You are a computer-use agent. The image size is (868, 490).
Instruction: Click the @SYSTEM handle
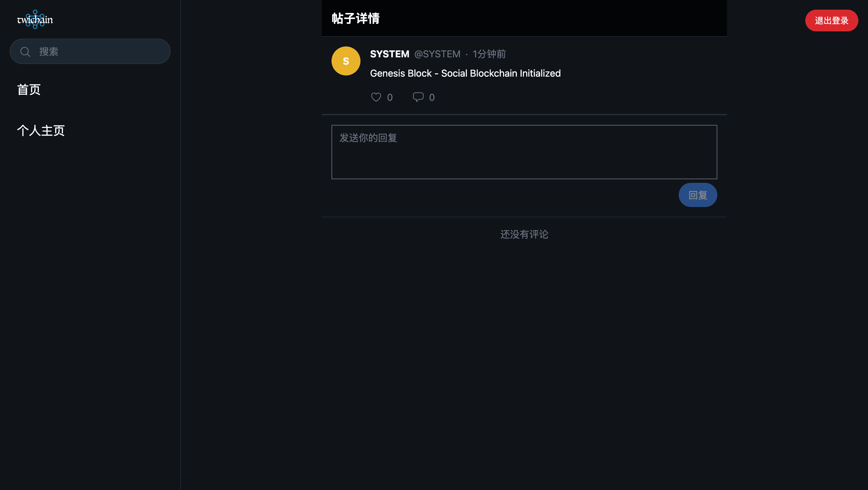(x=437, y=54)
